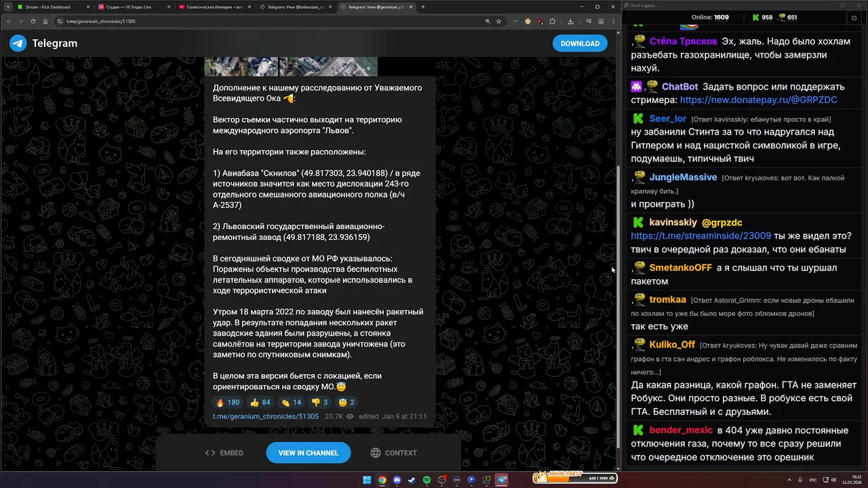868x488 pixels.
Task: Click the Kuliko_Off username in chat
Action: pos(672,344)
